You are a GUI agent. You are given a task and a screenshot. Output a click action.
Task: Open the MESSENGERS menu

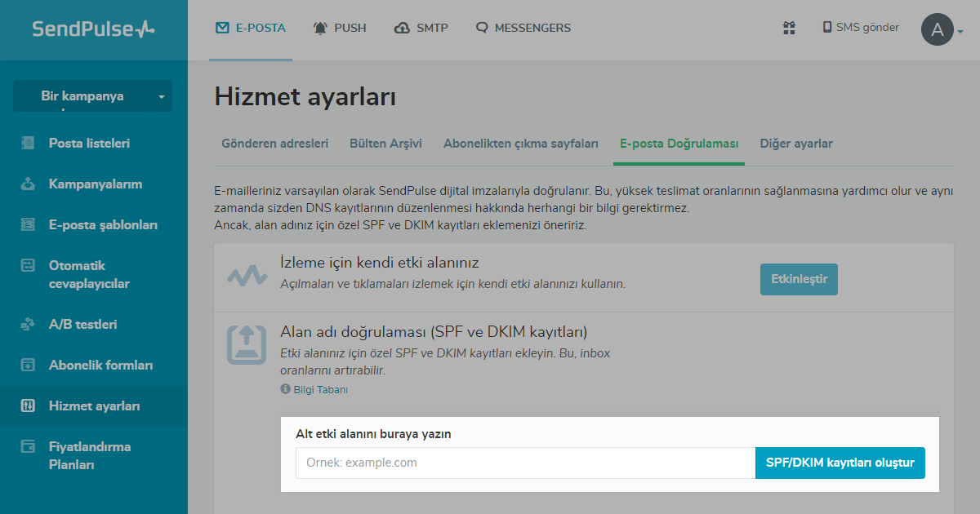[523, 28]
